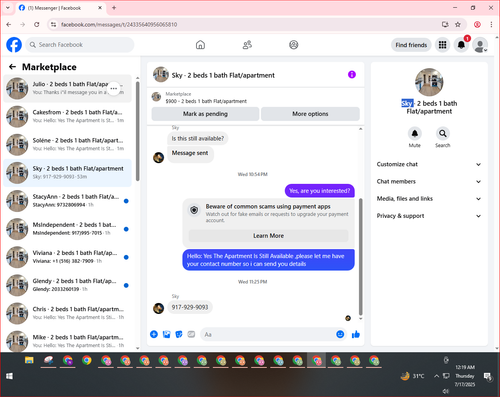Image resolution: width=500 pixels, height=397 pixels.
Task: Click the chat message scrollbar
Action: coord(360,257)
